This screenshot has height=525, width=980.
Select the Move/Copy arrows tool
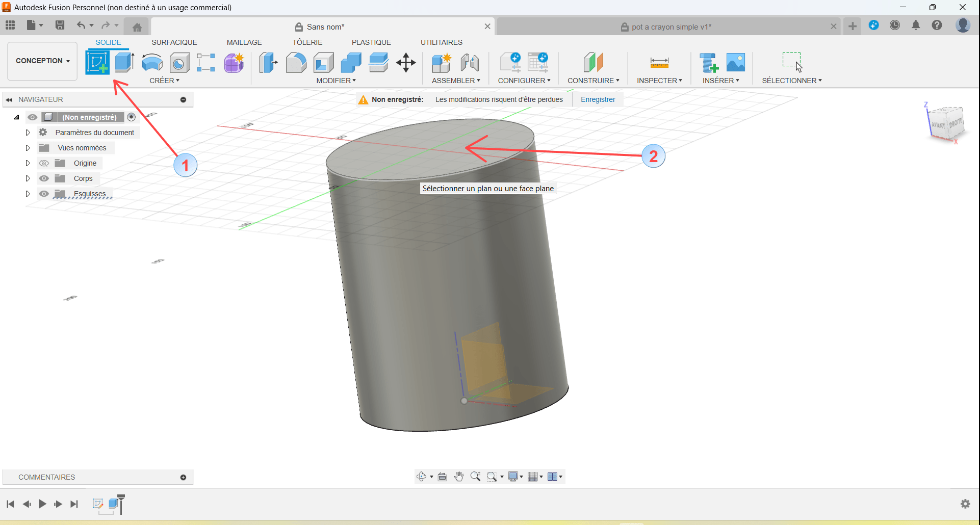[x=406, y=63]
